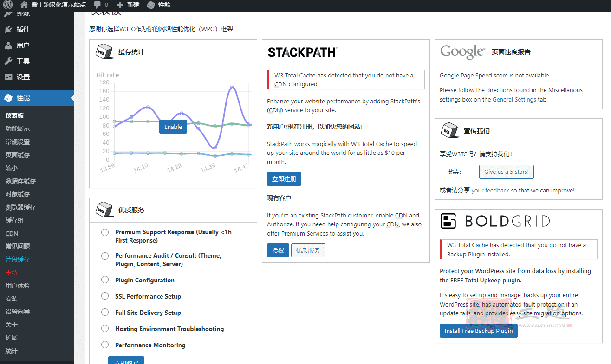This screenshot has height=364, width=611.
Task: Open the red 支持 support link
Action: 12,273
